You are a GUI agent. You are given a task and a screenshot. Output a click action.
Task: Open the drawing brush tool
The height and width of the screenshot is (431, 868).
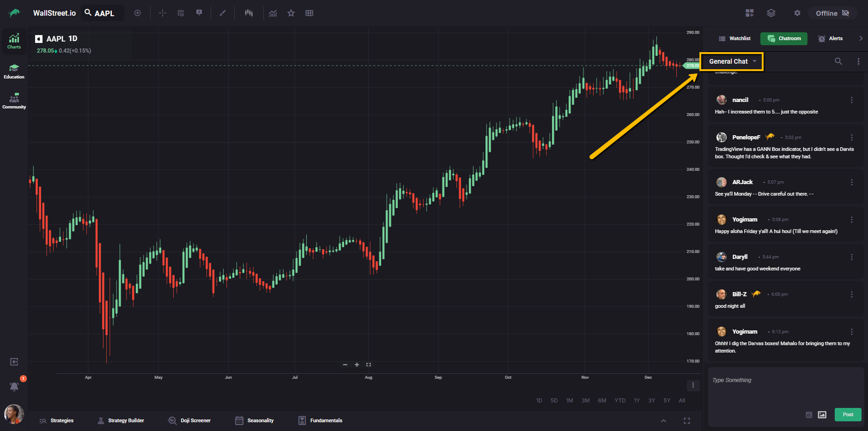coord(222,13)
